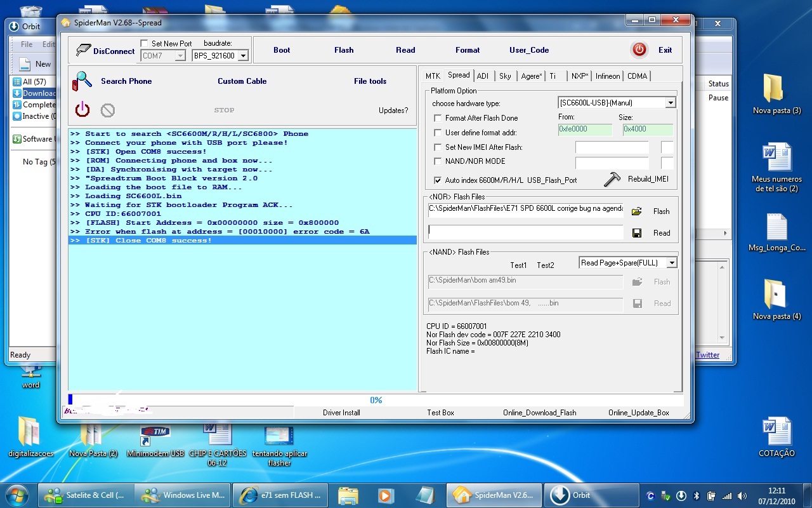This screenshot has width=812, height=508.
Task: Click the DisConnect cable icon
Action: point(83,50)
